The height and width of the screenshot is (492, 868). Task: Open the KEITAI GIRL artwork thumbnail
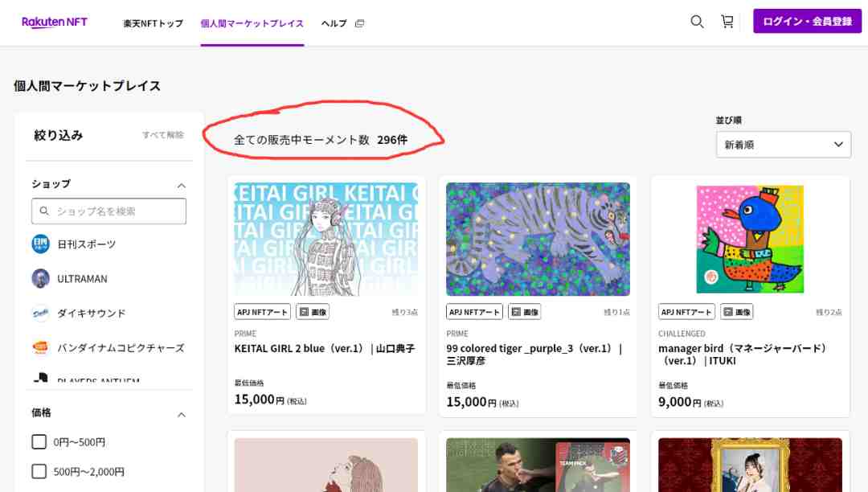click(x=326, y=239)
